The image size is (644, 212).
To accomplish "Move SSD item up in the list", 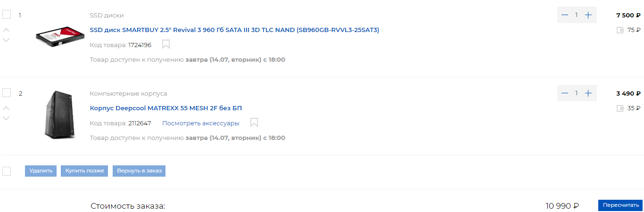I will pyautogui.click(x=6, y=30).
